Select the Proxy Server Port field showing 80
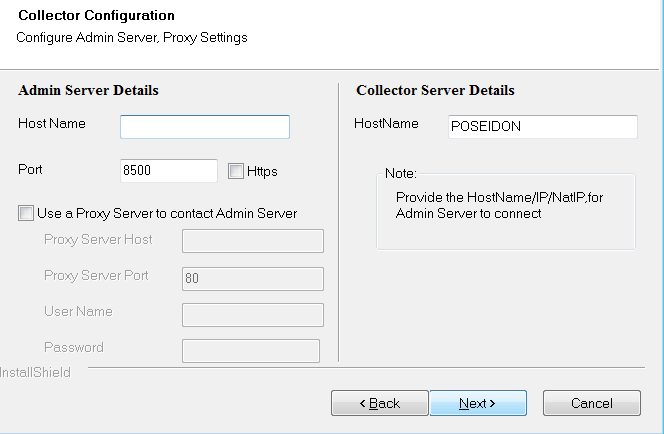 point(253,279)
